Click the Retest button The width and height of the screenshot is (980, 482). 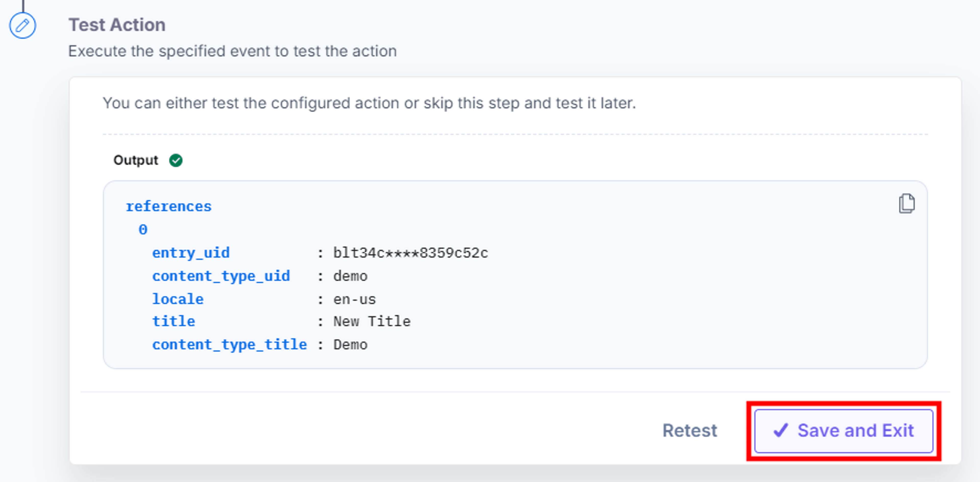pos(690,431)
